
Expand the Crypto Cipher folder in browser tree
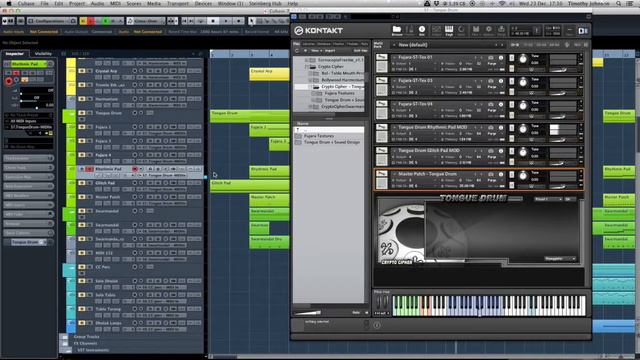(x=307, y=67)
